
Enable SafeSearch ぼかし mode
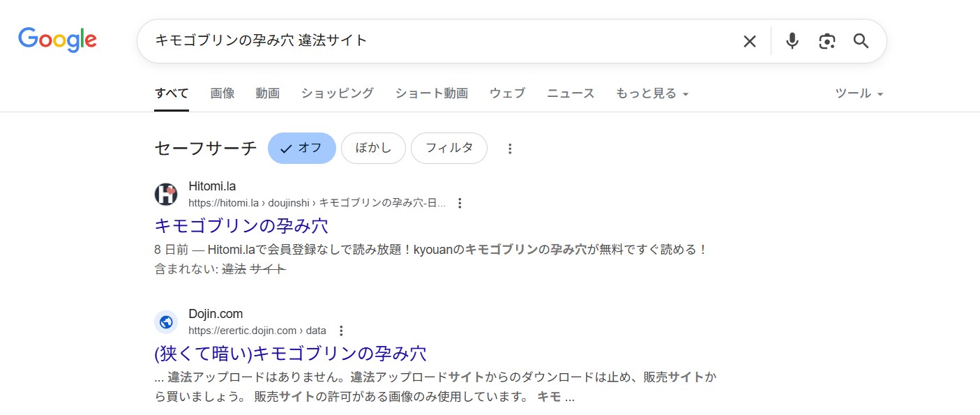coord(373,148)
